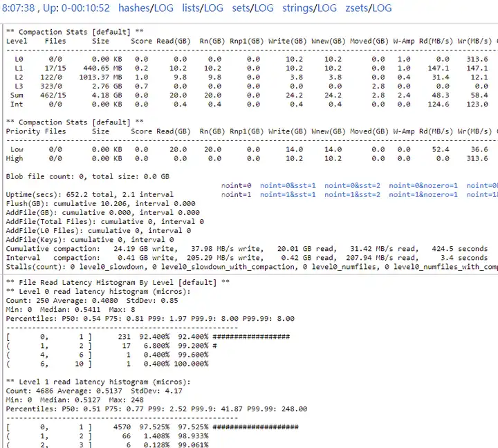The height and width of the screenshot is (448, 498).
Task: Click the Level 1 read latency histogram heading
Action: tap(98, 382)
